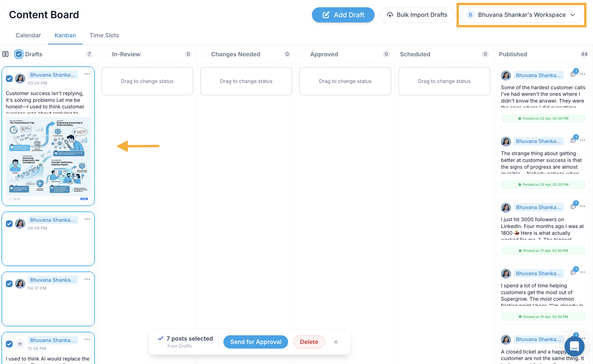Viewport: 593px width, 364px height.
Task: Open comments on post dated 20 Apr
Action: (573, 140)
